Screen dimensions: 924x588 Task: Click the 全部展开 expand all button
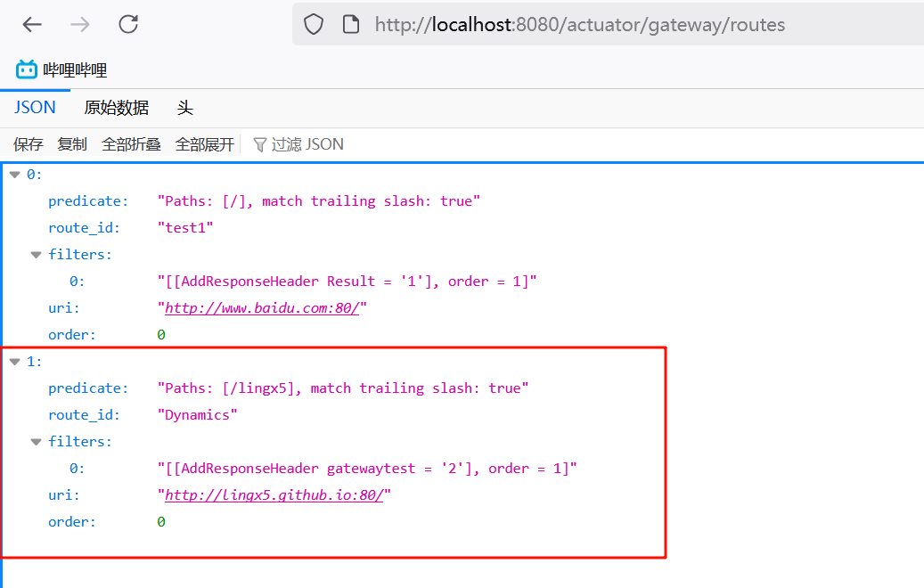pyautogui.click(x=204, y=144)
